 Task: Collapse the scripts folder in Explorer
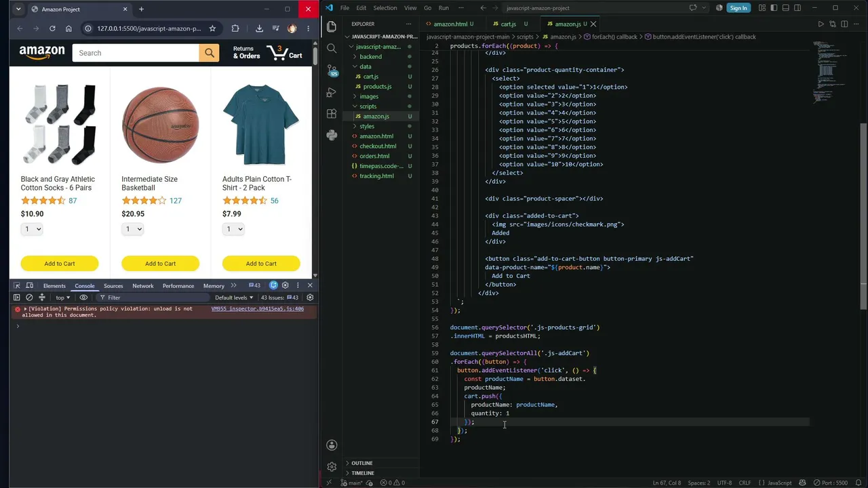click(368, 106)
